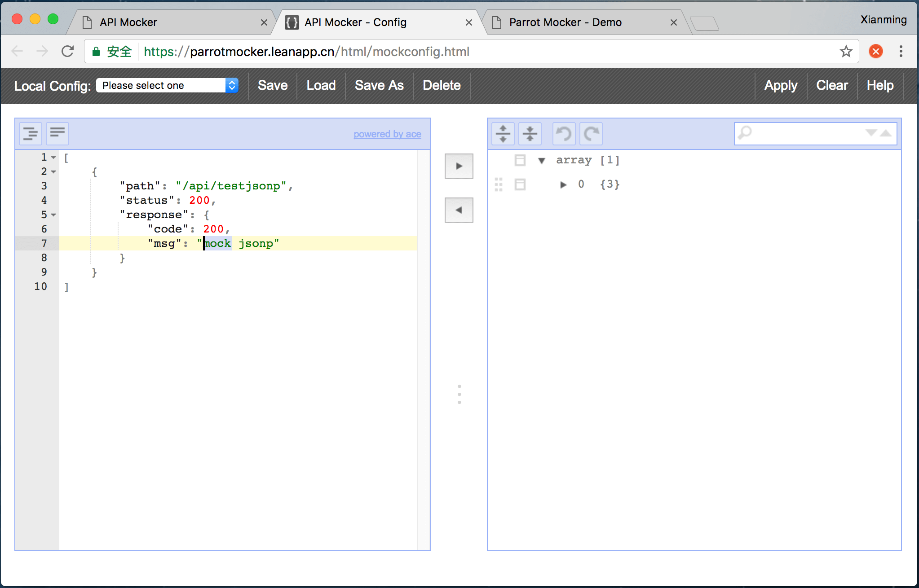919x588 pixels.
Task: Click the redo icon in tree editor
Action: (x=591, y=134)
